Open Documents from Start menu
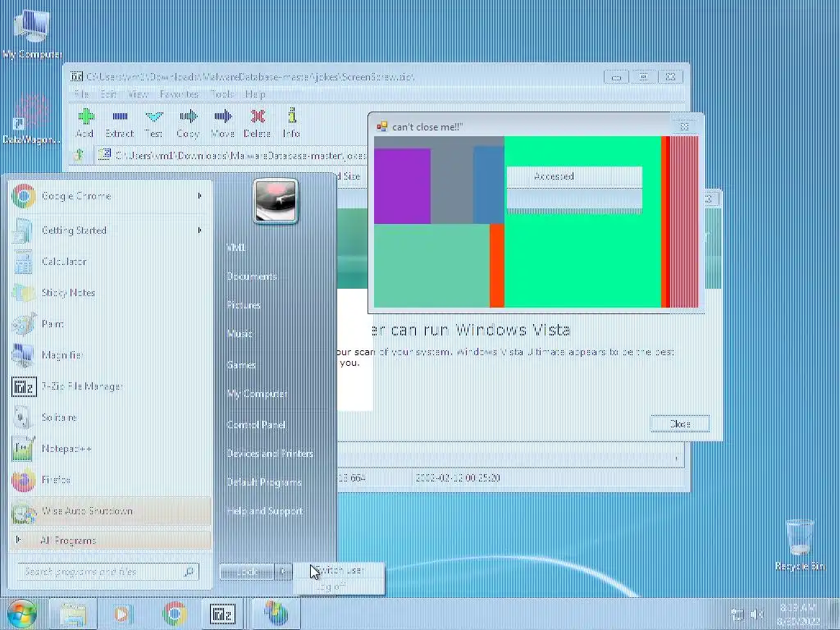This screenshot has height=630, width=840. pyautogui.click(x=252, y=276)
